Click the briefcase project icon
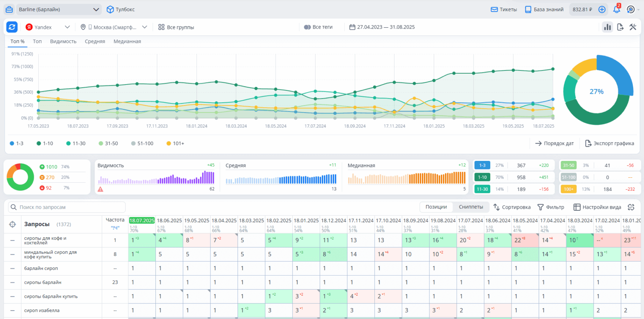644x319 pixels. click(x=9, y=9)
